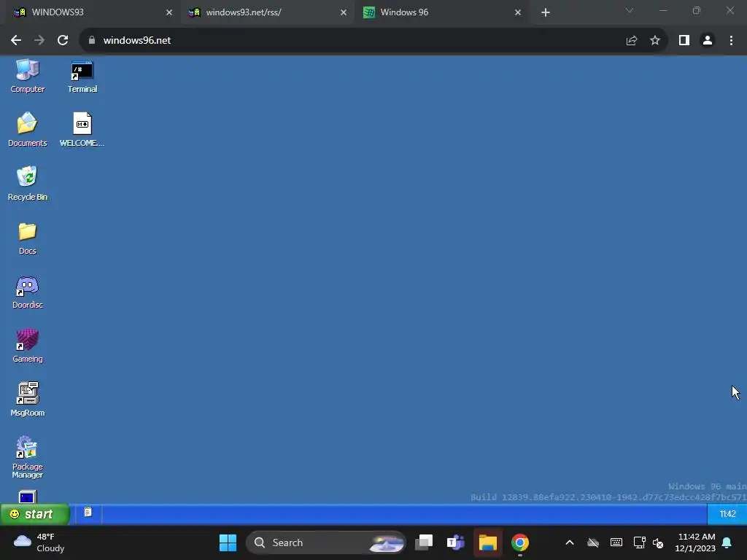Open the tab search dropdown arrow
Image resolution: width=747 pixels, height=560 pixels.
click(630, 10)
